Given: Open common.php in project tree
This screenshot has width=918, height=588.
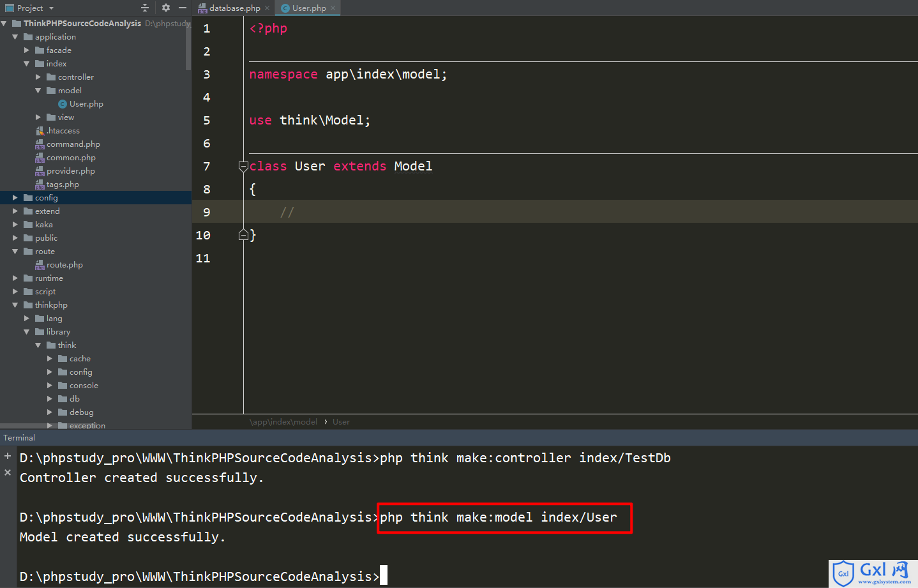Looking at the screenshot, I should click(71, 158).
